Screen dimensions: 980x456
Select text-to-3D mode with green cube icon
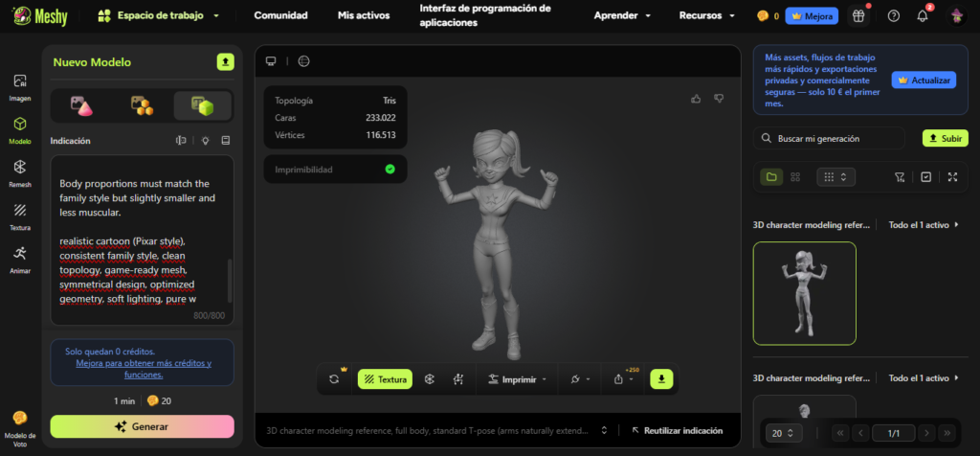click(203, 105)
